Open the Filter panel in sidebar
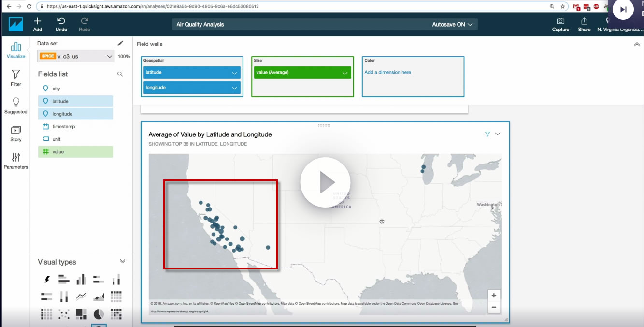 (x=16, y=77)
